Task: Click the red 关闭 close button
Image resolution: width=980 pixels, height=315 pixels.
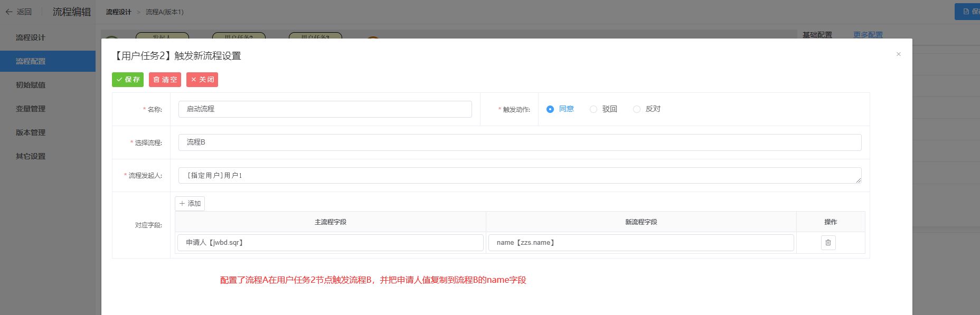Action: [x=202, y=80]
